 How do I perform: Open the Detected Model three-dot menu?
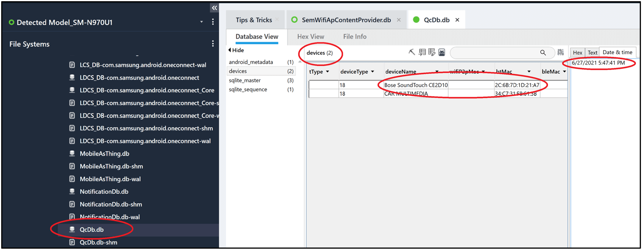coord(213,22)
